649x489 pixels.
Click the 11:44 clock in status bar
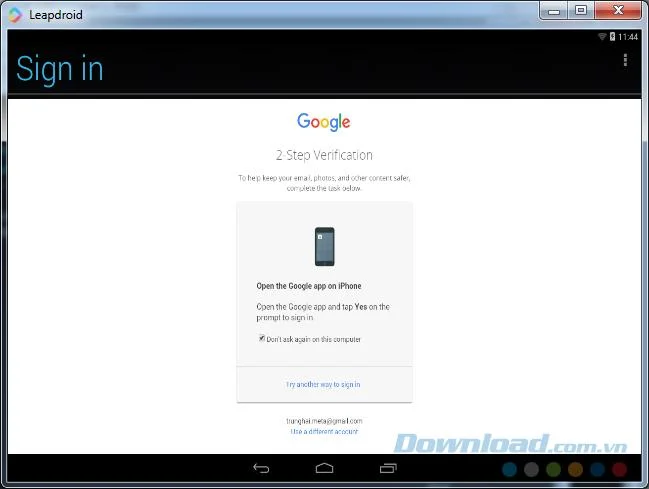coord(628,37)
